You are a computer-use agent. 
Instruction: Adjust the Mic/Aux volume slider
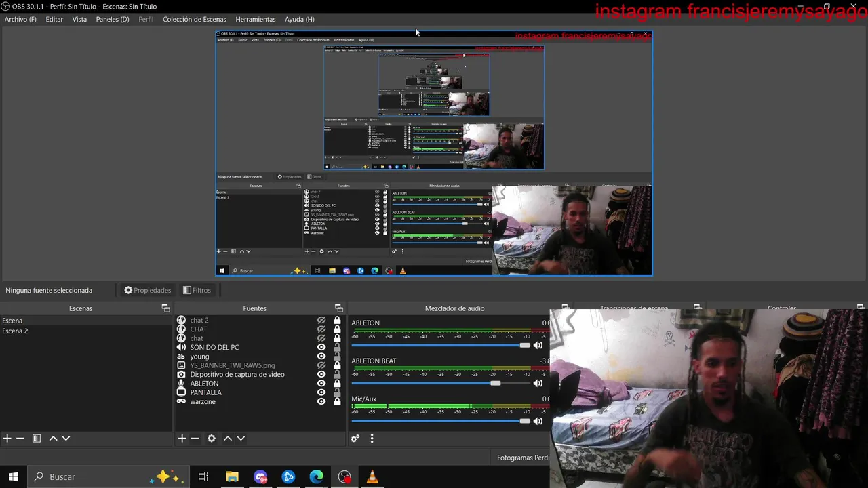click(441, 421)
